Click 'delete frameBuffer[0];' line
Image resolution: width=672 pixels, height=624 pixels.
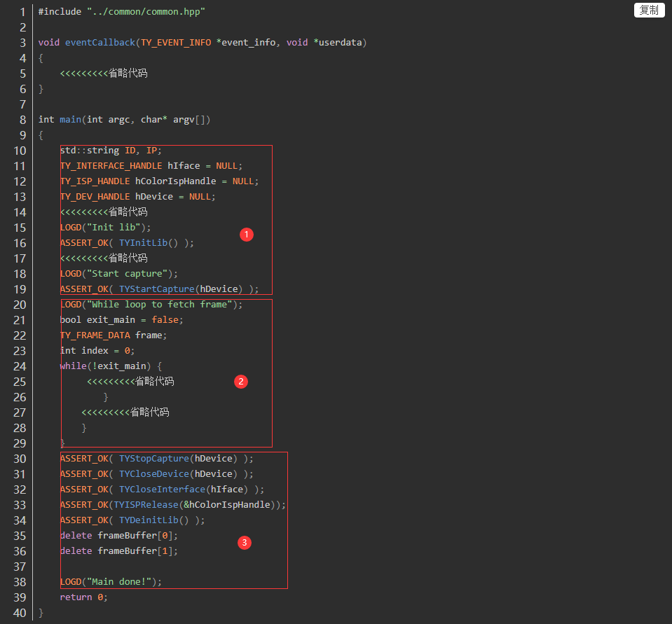(x=118, y=536)
